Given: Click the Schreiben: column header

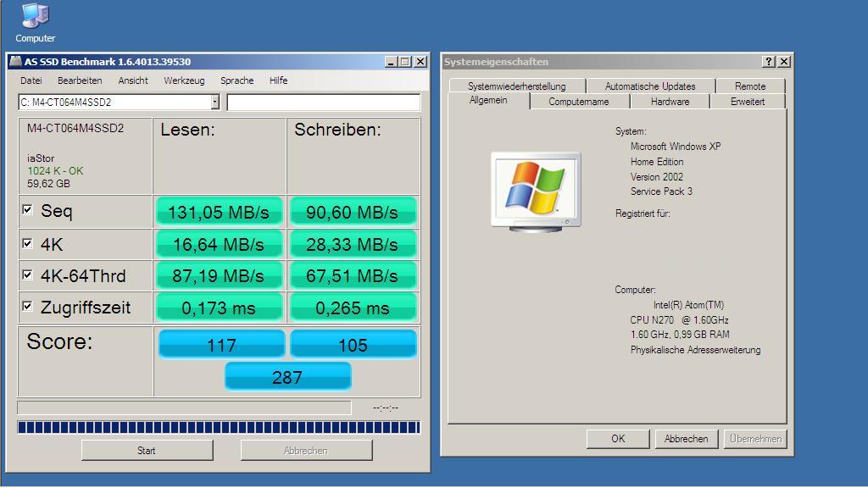Looking at the screenshot, I should coord(337,130).
